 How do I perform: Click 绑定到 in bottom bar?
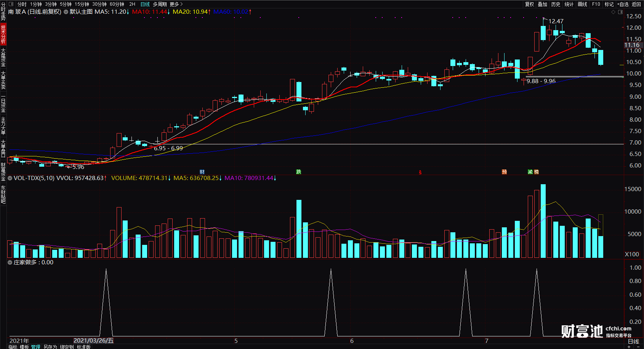pos(67,347)
